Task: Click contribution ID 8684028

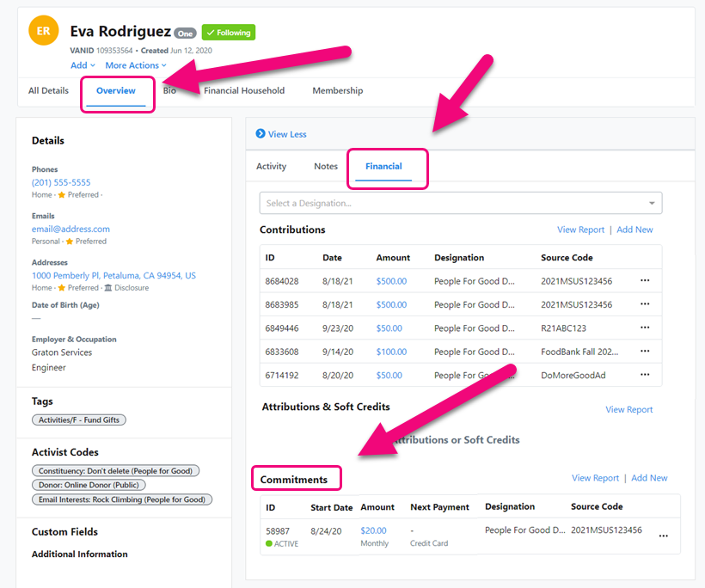Action: tap(282, 281)
